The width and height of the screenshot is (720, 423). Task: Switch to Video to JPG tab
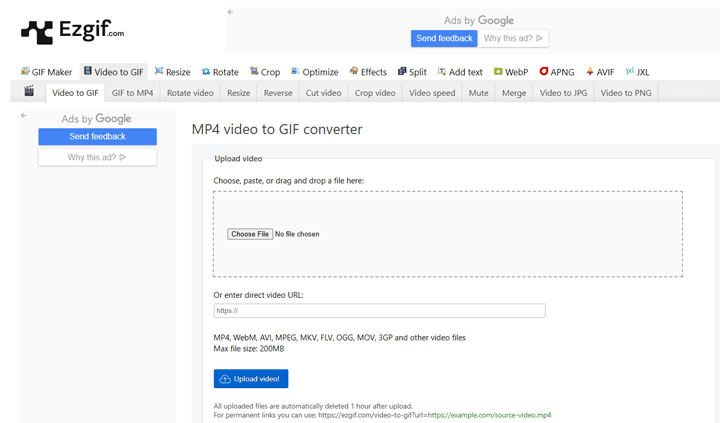click(x=563, y=93)
